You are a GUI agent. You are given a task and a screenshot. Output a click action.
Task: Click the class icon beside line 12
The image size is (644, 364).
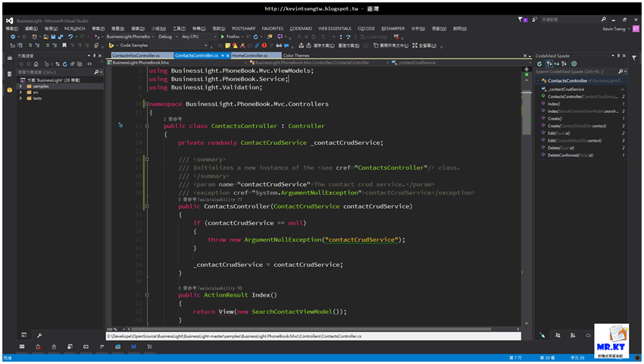120,125
